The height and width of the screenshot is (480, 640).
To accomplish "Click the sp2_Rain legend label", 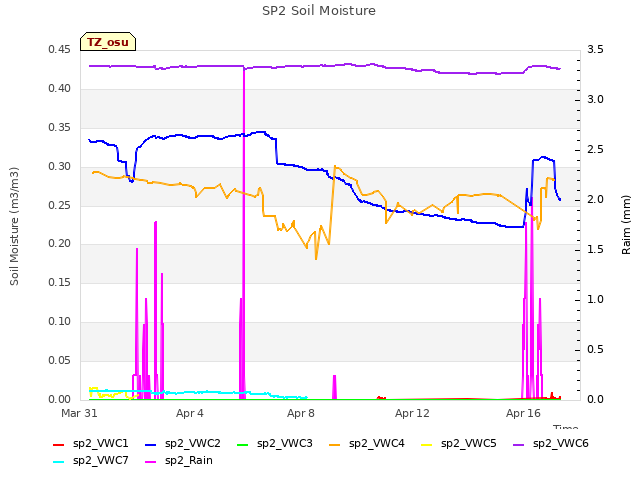I will [x=189, y=461].
